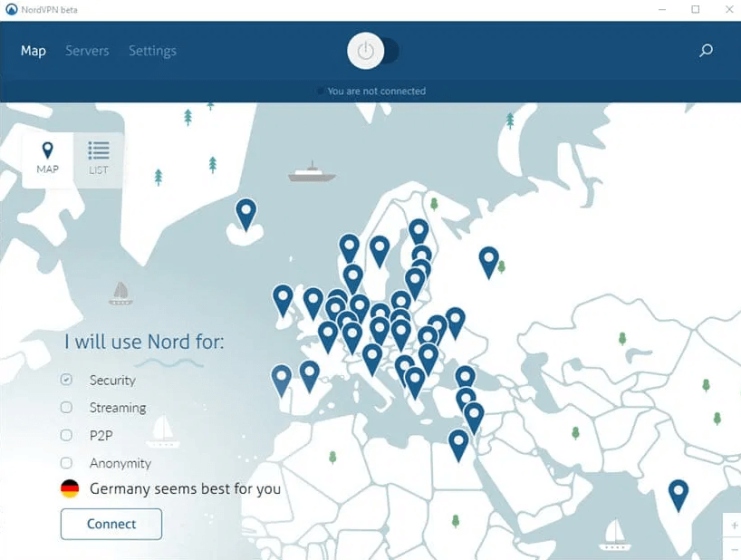Switch to the LIST view
Screen dimensions: 741x560
[x=99, y=159]
